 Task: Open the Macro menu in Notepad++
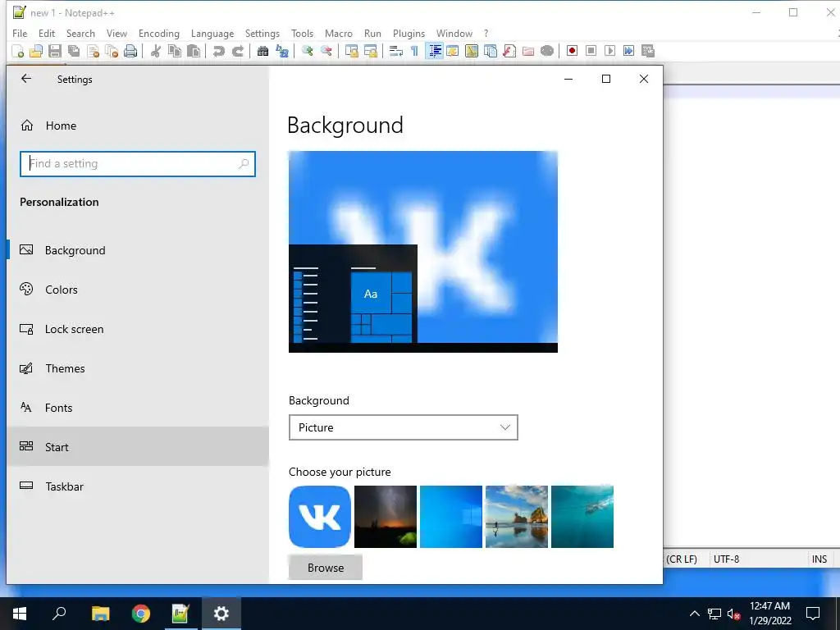339,33
